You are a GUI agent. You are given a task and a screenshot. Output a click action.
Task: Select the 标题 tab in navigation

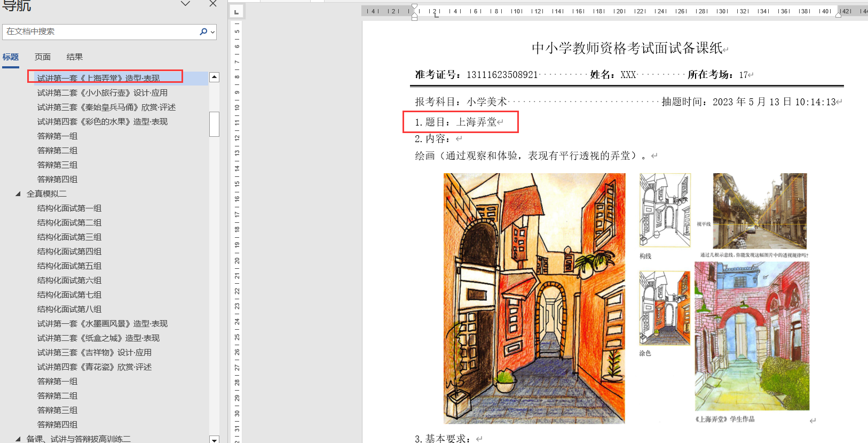pos(11,57)
